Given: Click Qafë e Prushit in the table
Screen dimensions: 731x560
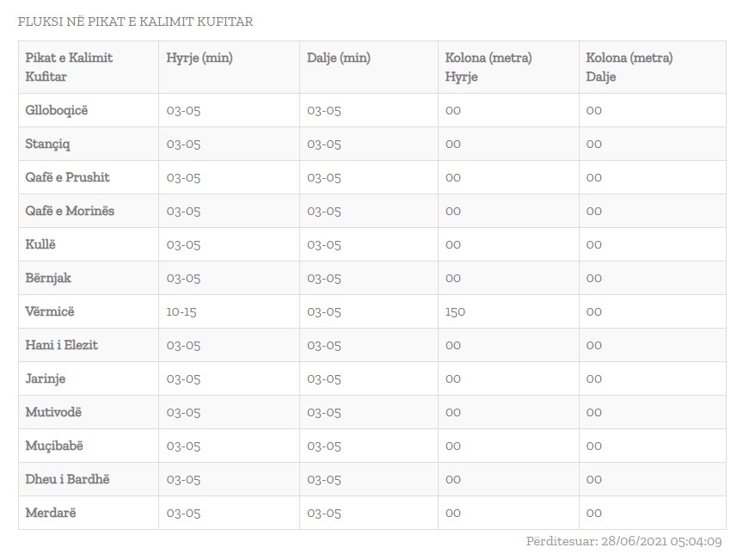Looking at the screenshot, I should click(x=68, y=177).
